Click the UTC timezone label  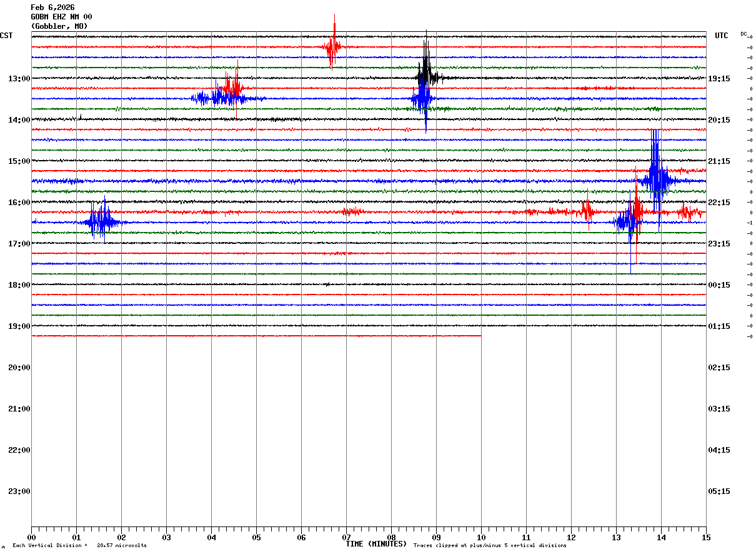[722, 36]
